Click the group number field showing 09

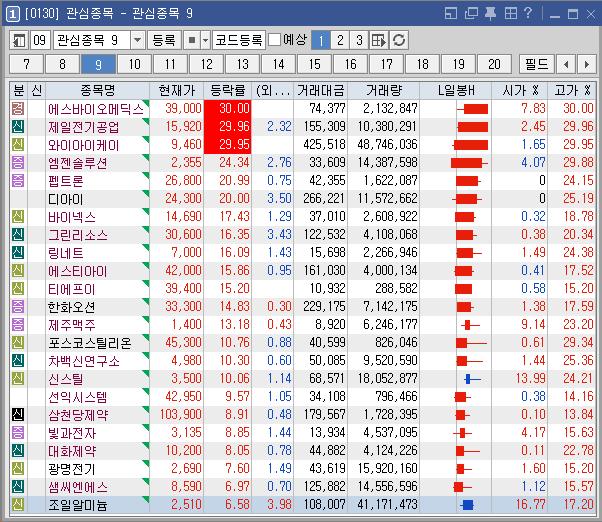click(x=40, y=40)
